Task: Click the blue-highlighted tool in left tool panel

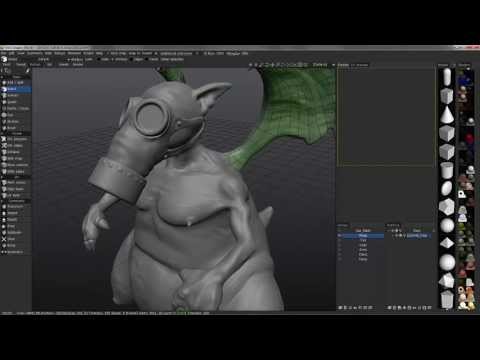Action: click(x=16, y=89)
